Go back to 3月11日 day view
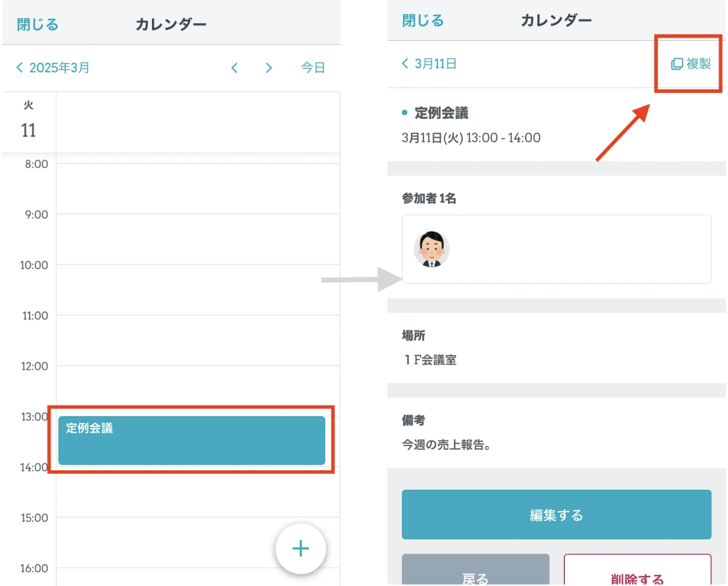The width and height of the screenshot is (728, 586). tap(429, 64)
